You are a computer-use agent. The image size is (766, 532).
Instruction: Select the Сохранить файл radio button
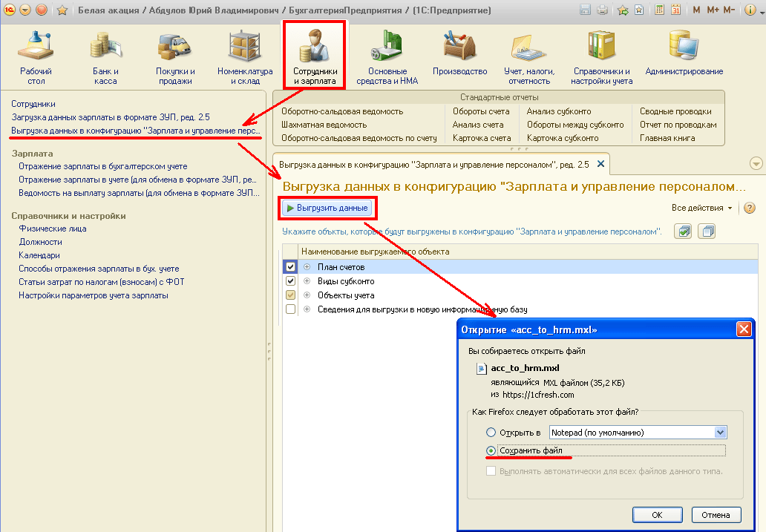491,450
